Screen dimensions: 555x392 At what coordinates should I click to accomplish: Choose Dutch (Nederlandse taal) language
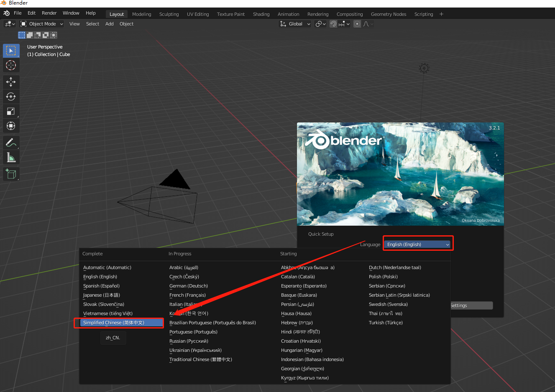395,267
